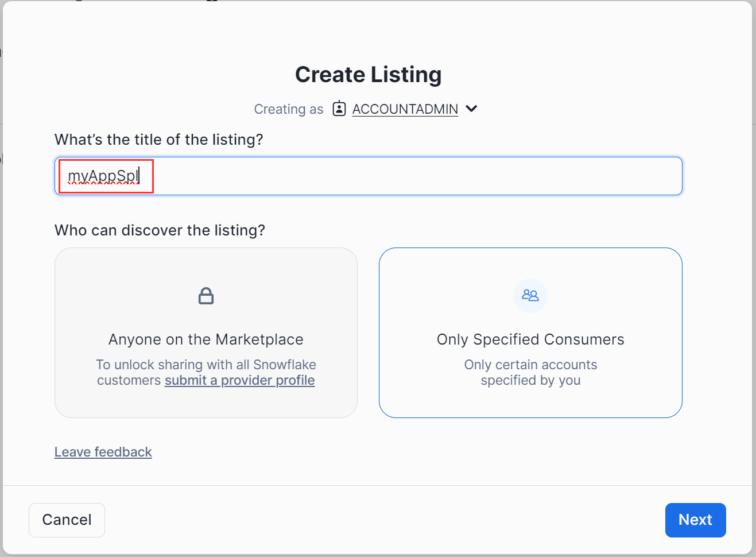This screenshot has height=557, width=756.
Task: Click the "To unlock sharing with all Snowflake" text
Action: click(x=206, y=365)
